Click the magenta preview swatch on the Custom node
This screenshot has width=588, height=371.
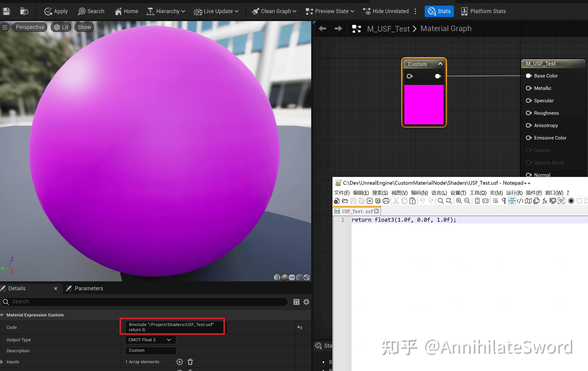click(424, 105)
